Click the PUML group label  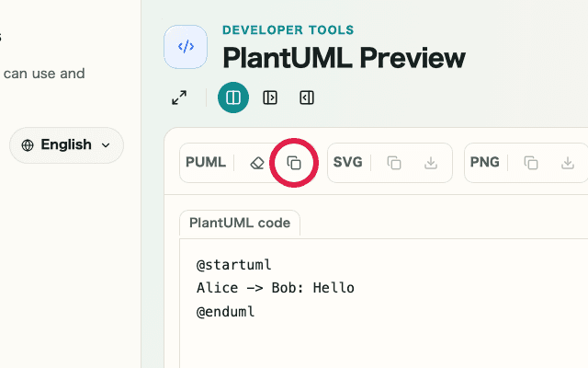(206, 162)
